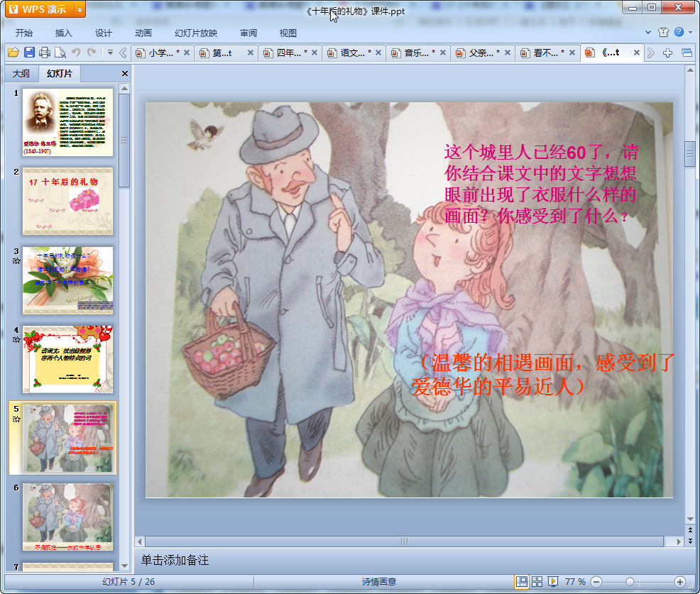Click the 77 % zoom level text
The image size is (700, 594).
click(x=575, y=581)
